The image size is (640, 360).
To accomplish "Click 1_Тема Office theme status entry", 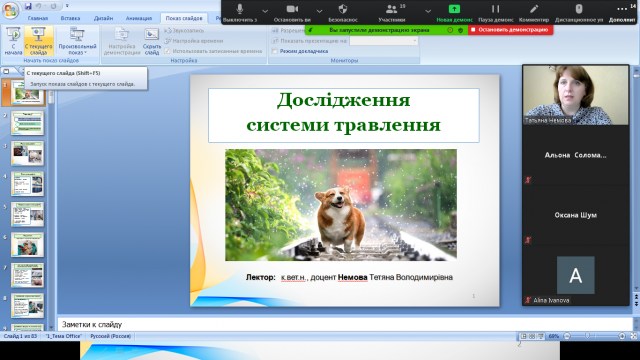I will coord(63,336).
